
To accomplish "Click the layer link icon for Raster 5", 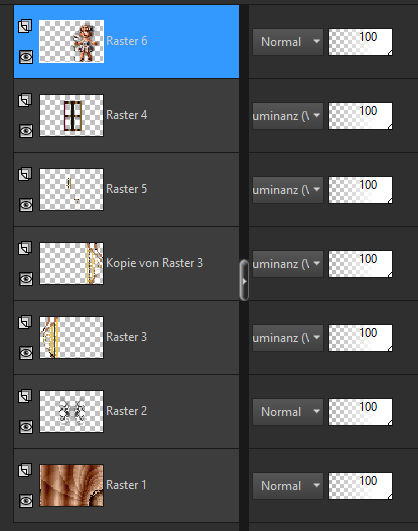I will pyautogui.click(x=25, y=174).
